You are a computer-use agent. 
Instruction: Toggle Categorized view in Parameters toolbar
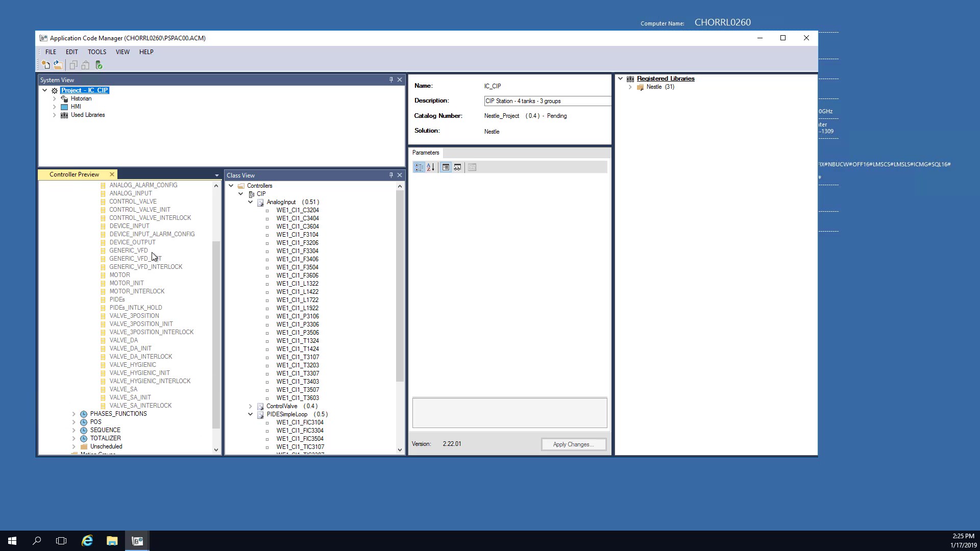(419, 167)
